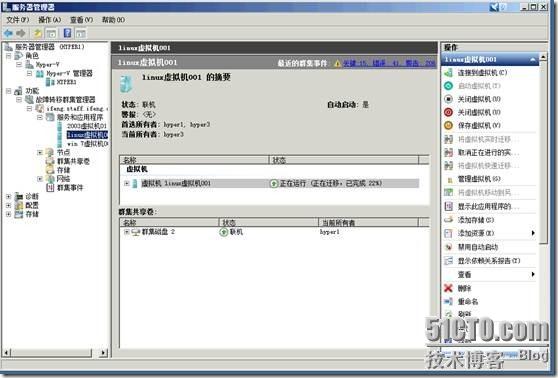Click the blue Help question-mark toolbar icon
The height and width of the screenshot is (378, 558).
point(67,33)
